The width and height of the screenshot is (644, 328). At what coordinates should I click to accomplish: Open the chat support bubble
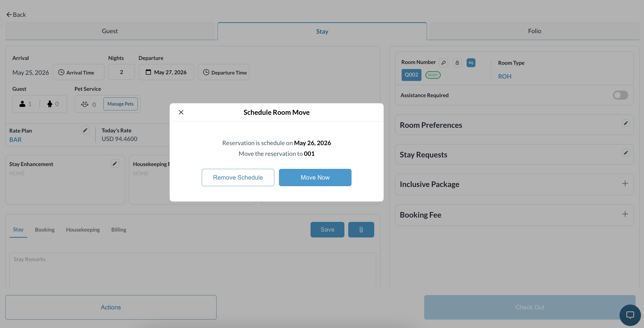[630, 315]
